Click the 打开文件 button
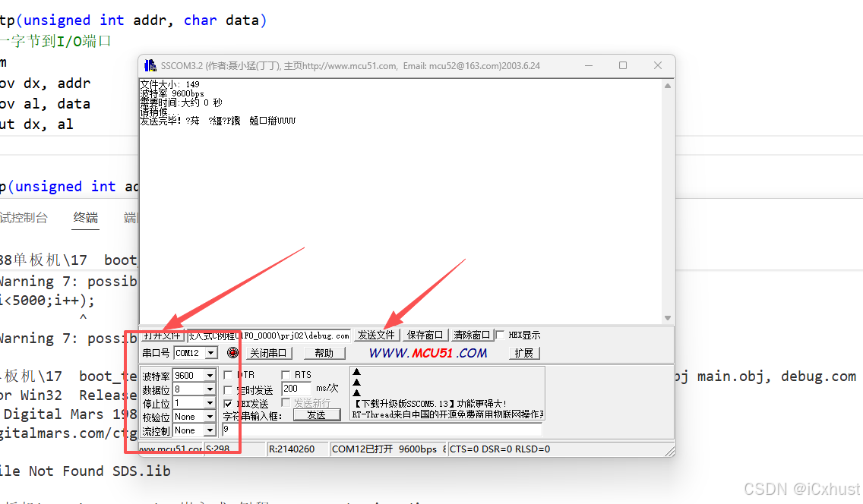The image size is (863, 504). click(x=163, y=335)
